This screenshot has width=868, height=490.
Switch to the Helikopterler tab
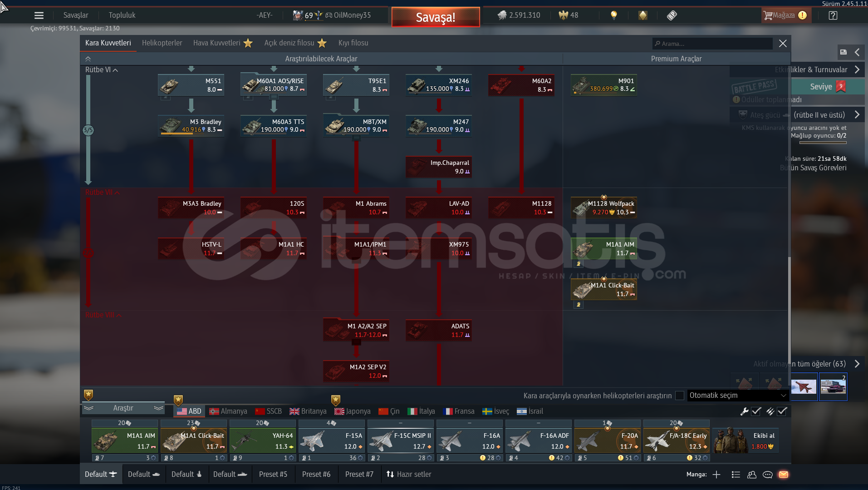pyautogui.click(x=162, y=43)
